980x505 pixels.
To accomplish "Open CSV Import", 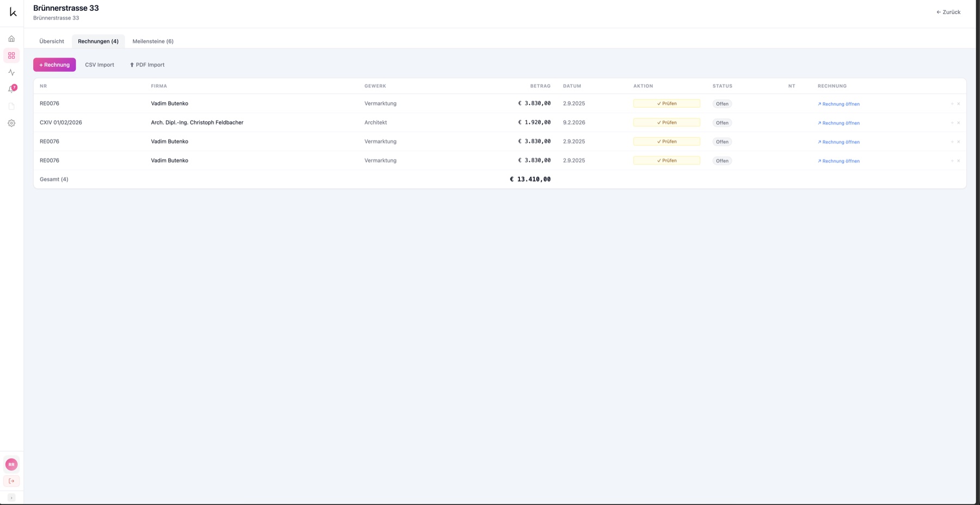I will coord(100,65).
